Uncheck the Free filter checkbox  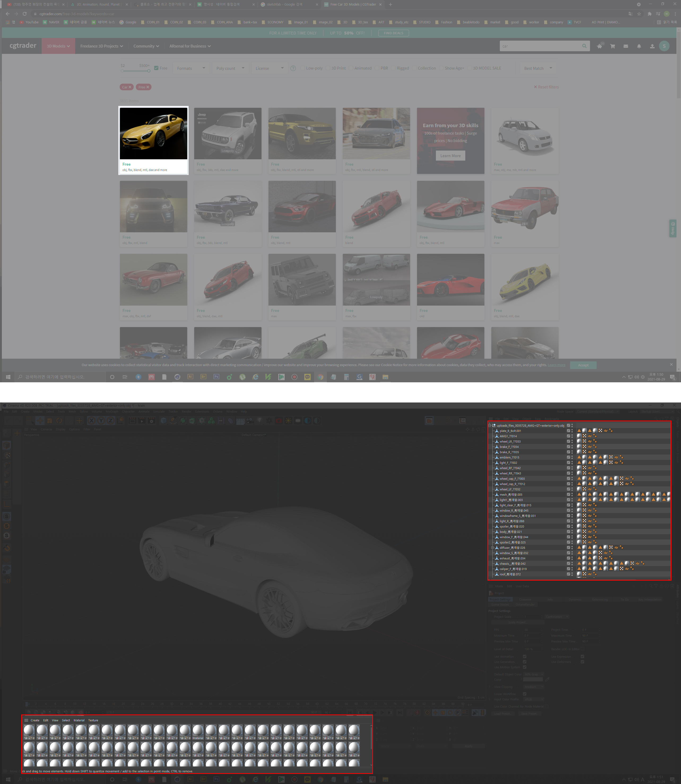[x=156, y=68]
